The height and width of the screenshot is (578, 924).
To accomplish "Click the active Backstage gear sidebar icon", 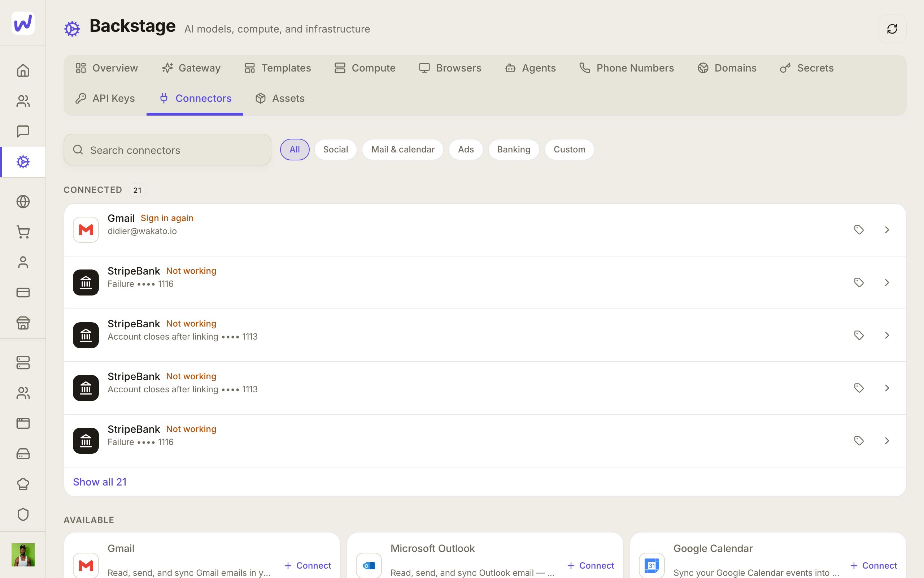I will [x=23, y=162].
